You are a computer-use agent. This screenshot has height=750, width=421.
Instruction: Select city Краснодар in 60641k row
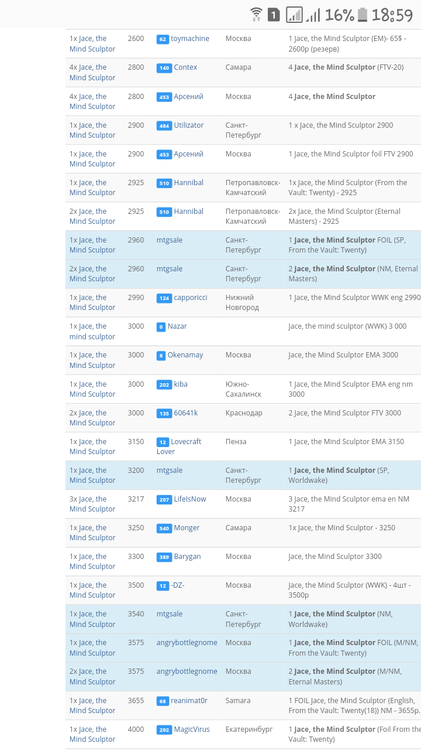coord(244,413)
